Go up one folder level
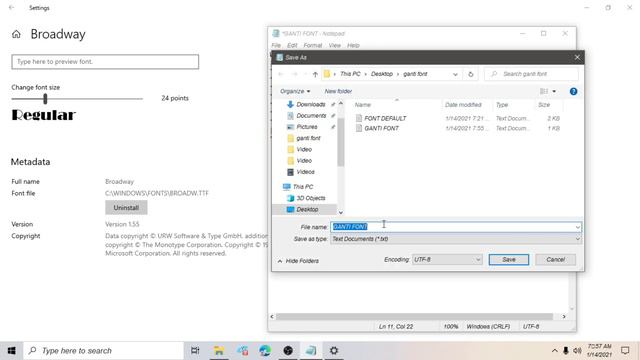This screenshot has width=640, height=360. 315,74
